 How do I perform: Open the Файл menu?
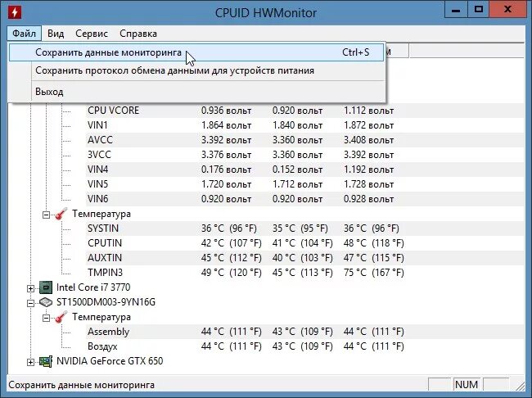click(24, 34)
